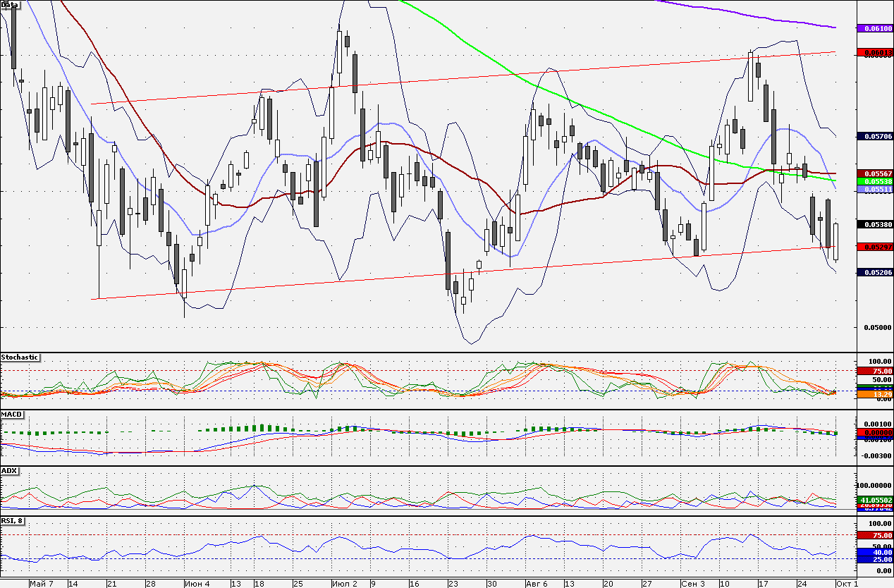The height and width of the screenshot is (588, 894).
Task: Click the RSI, 8 panel title
Action: click(x=13, y=520)
